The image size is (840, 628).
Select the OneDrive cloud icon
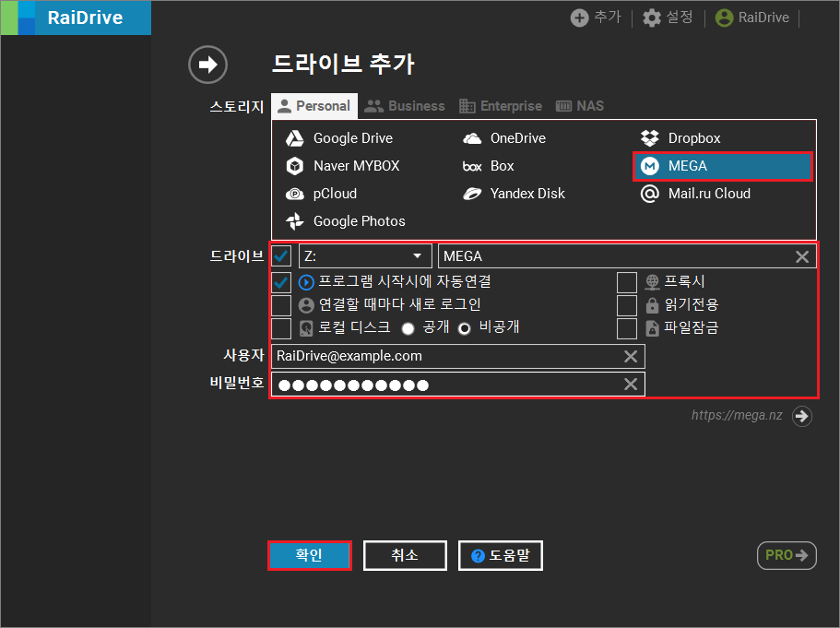(x=472, y=138)
